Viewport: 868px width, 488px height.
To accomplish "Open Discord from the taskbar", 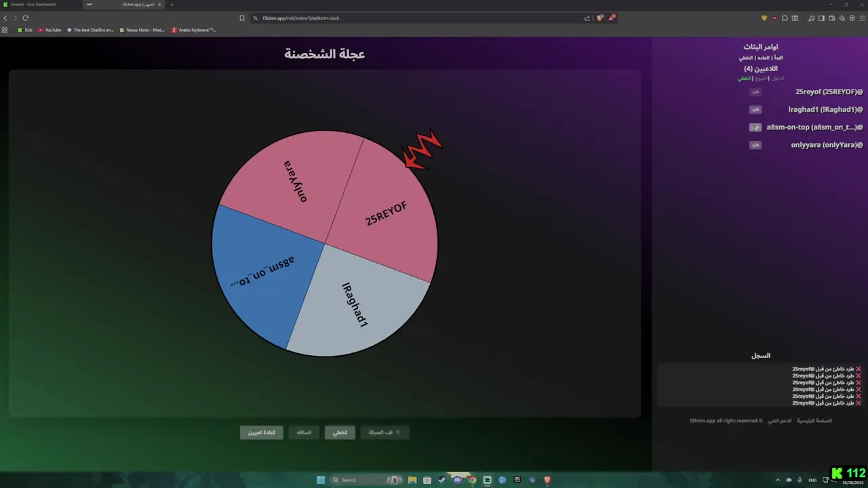I will [457, 480].
